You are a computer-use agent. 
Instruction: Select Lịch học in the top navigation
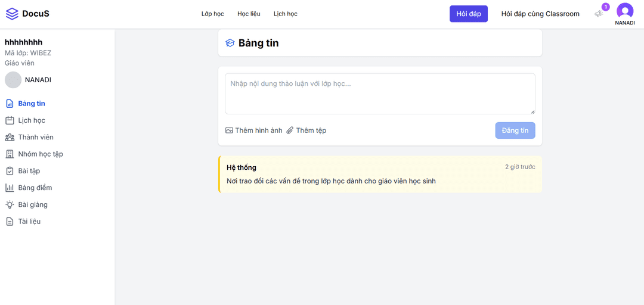(x=286, y=14)
